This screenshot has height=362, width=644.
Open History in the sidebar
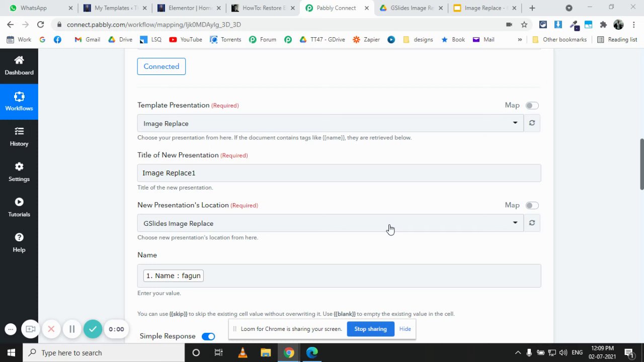point(19,137)
